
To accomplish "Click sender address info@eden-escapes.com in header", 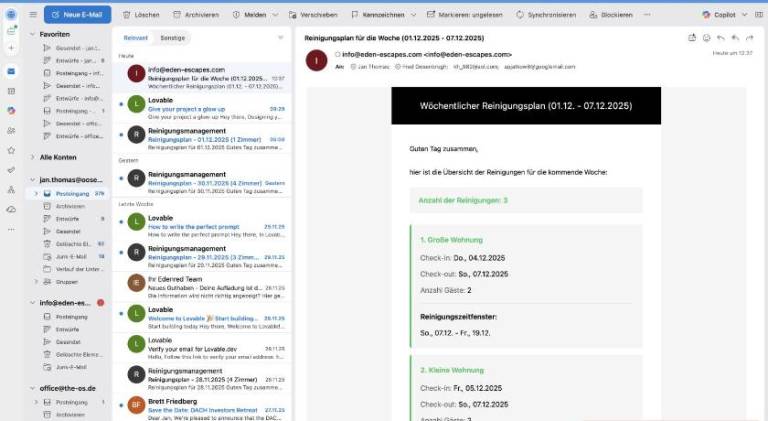I will click(x=427, y=54).
